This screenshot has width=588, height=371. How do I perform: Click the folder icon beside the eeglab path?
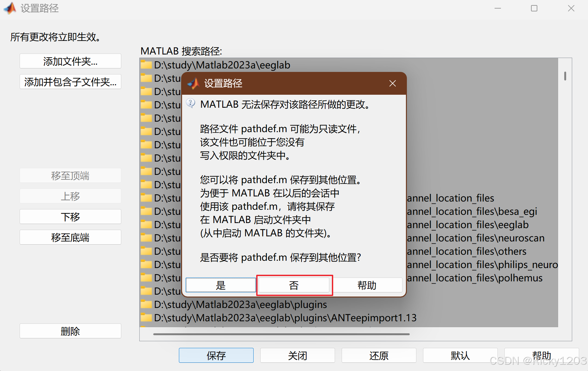(146, 65)
